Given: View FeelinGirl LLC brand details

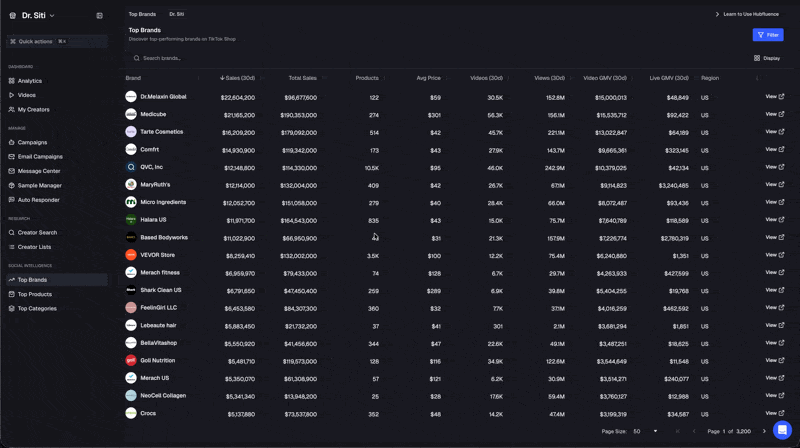Looking at the screenshot, I should tap(774, 308).
